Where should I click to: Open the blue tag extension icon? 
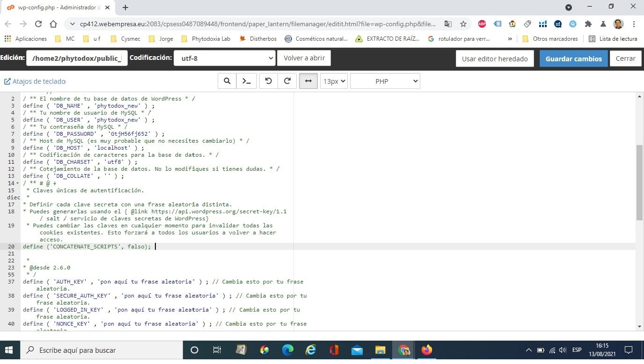[498, 24]
